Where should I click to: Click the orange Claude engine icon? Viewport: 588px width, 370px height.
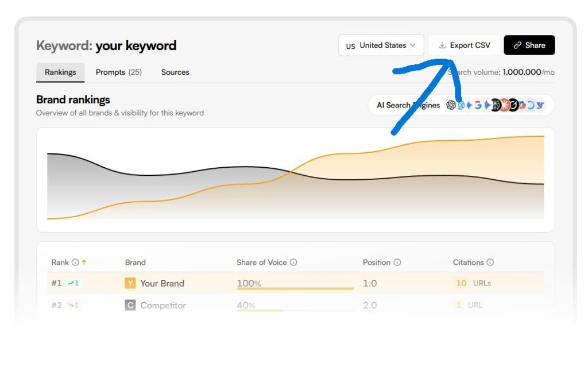point(504,105)
